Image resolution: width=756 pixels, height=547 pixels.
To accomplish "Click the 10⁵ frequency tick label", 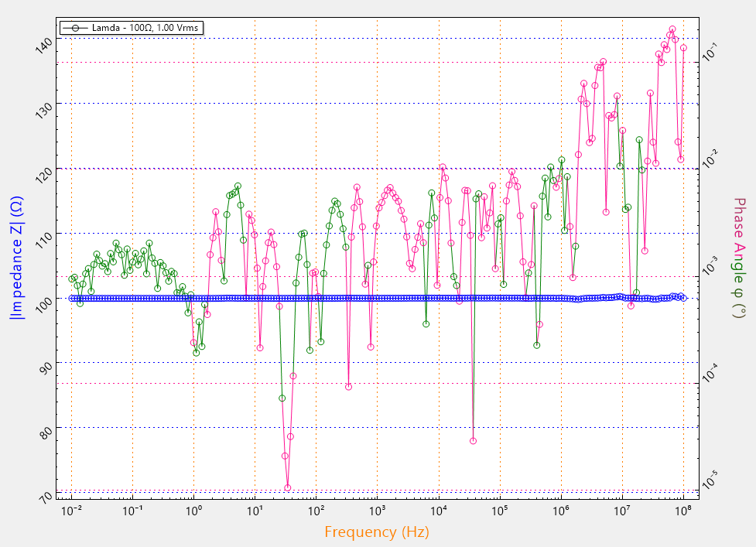I will [500, 511].
